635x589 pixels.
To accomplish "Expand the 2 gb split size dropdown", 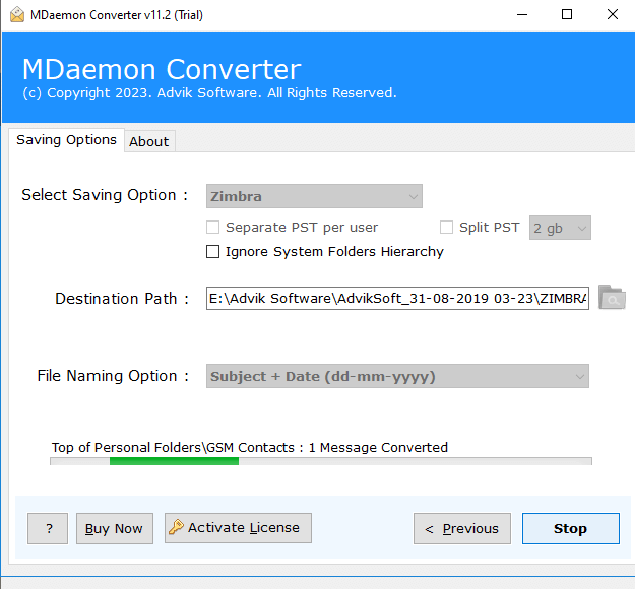I will (x=560, y=228).
